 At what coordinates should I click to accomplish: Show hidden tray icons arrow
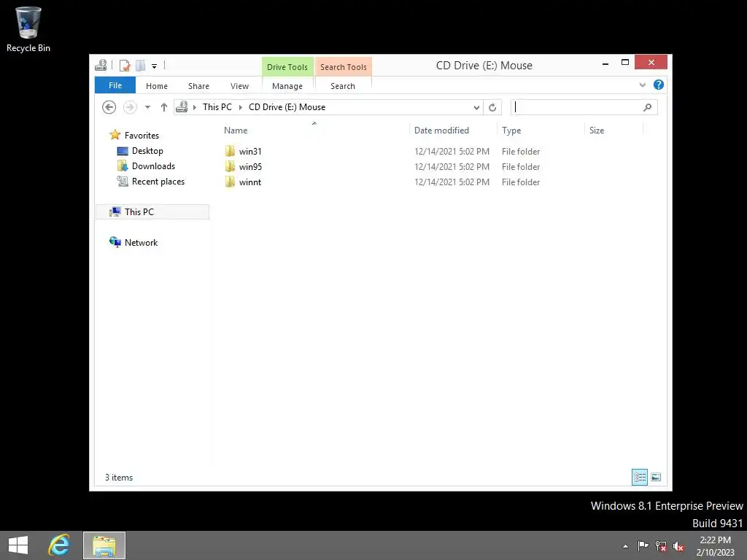[625, 546]
